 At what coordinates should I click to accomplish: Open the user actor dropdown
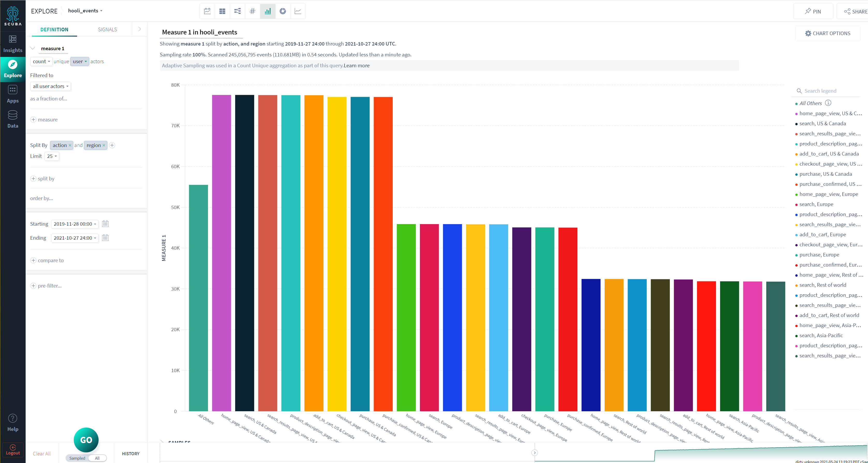pyautogui.click(x=79, y=61)
